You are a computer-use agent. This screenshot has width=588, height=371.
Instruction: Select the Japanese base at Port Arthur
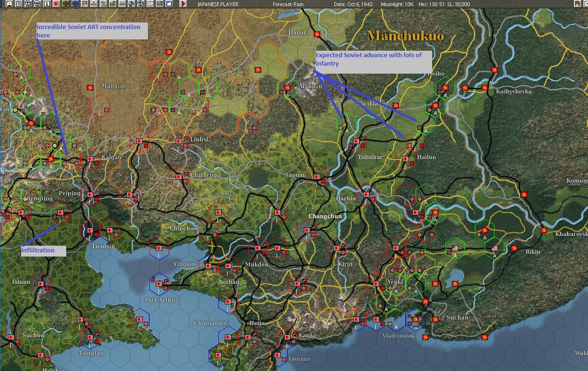coord(160,283)
